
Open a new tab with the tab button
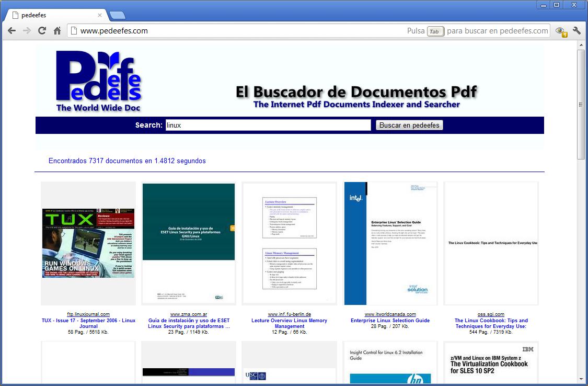tap(118, 15)
